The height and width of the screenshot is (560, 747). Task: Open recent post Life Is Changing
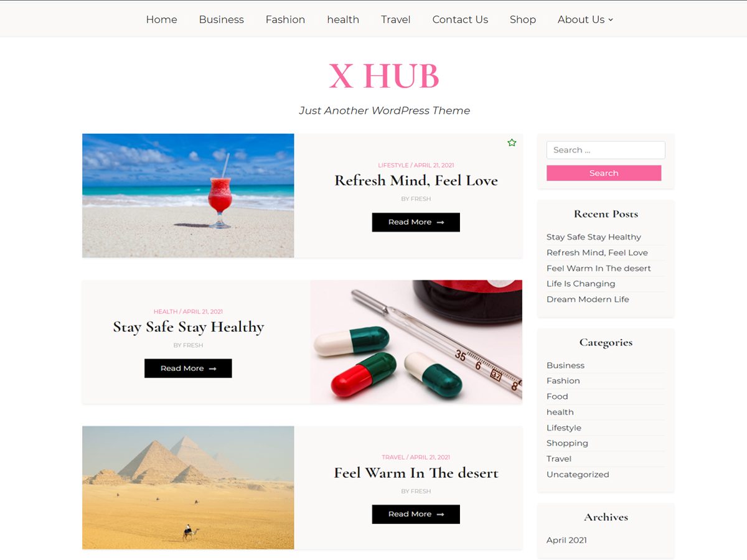tap(581, 284)
